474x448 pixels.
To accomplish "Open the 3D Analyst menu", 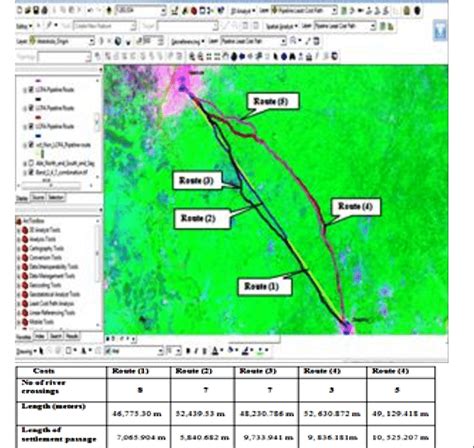I will [x=242, y=11].
